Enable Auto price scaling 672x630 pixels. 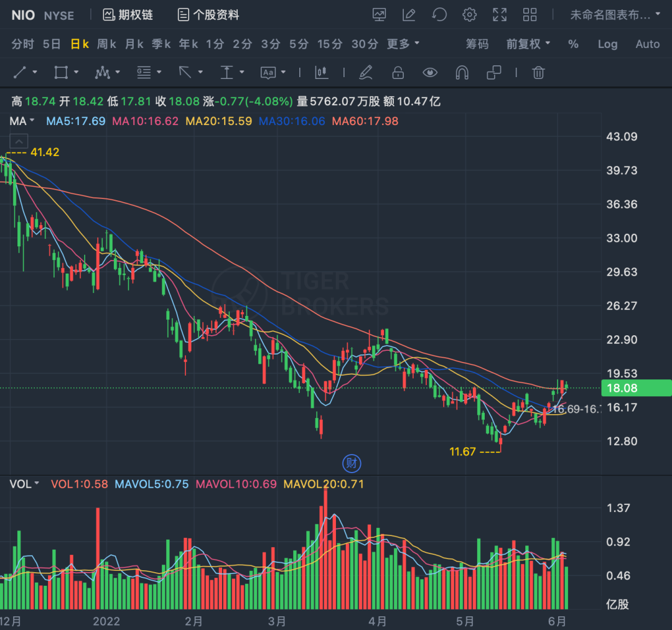click(x=647, y=44)
